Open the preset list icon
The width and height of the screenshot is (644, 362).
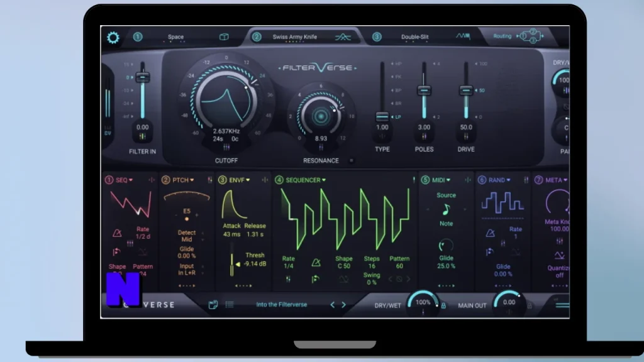pyautogui.click(x=229, y=305)
